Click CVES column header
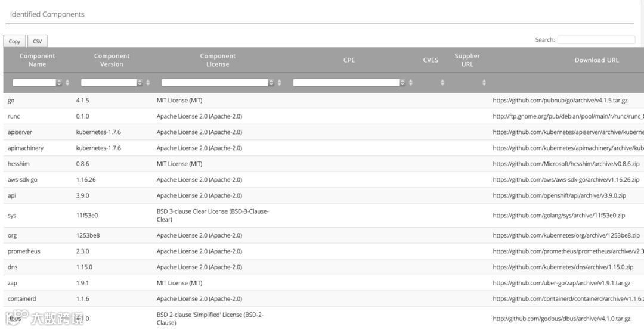Screen dimensions: 644x330 click(431, 60)
